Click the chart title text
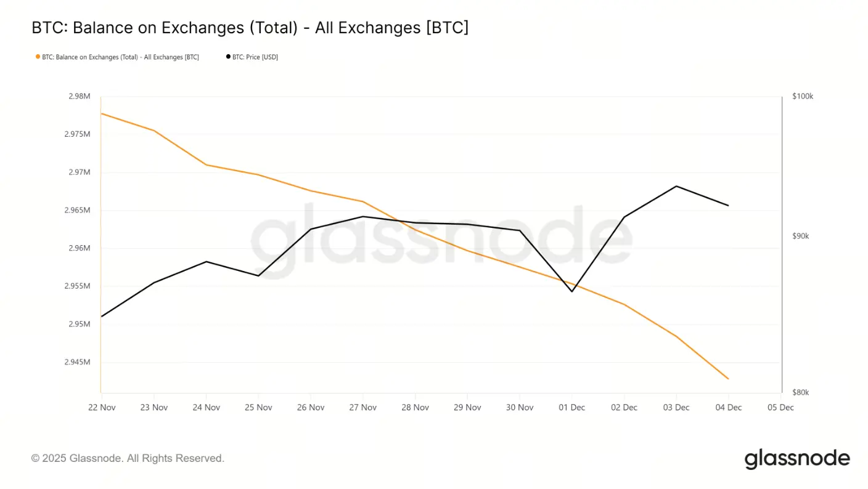This screenshot has height=489, width=868. (250, 28)
